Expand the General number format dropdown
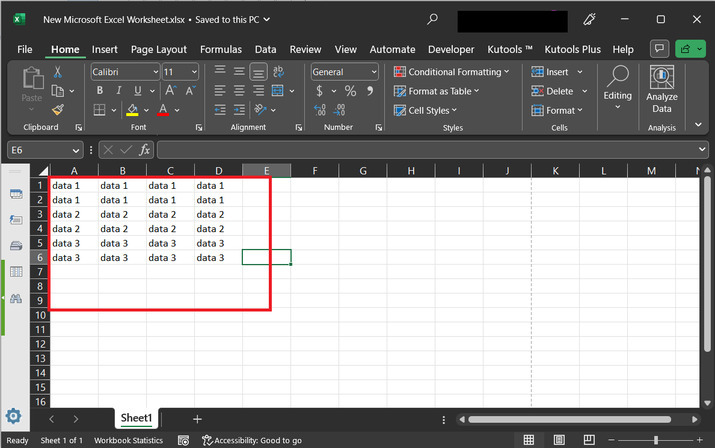Viewport: 715px width, 448px height. (x=374, y=72)
